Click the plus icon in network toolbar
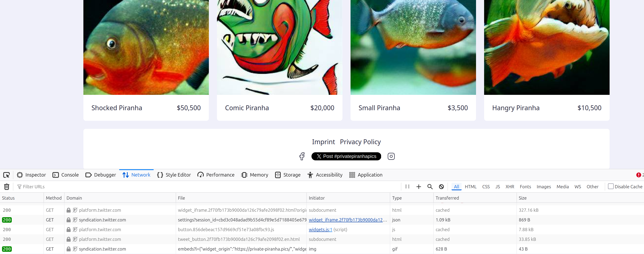This screenshot has width=644, height=254. (419, 187)
